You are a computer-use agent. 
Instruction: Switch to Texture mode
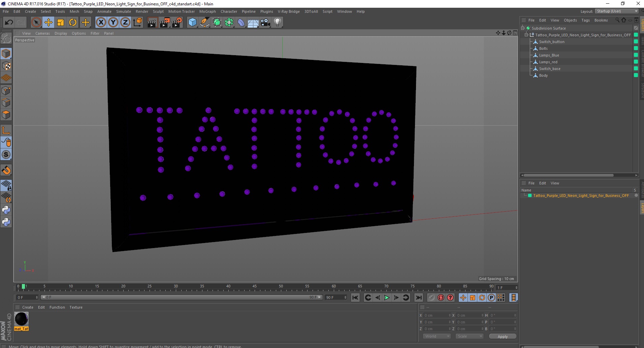pos(6,66)
